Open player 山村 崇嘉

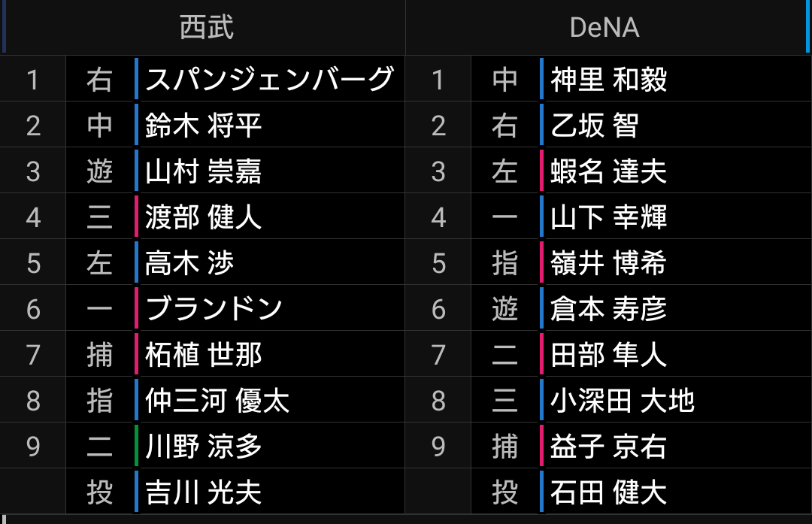tap(204, 171)
